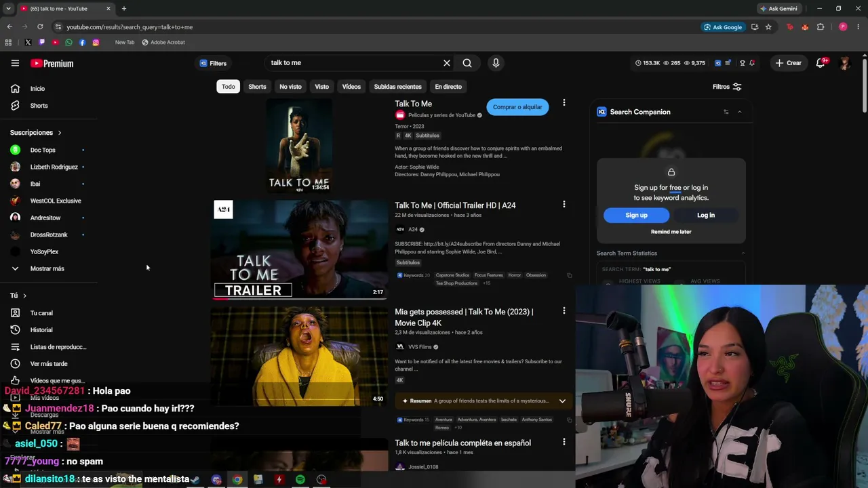Open Chrome extensions puzzle icon
The width and height of the screenshot is (868, 488).
click(x=821, y=27)
